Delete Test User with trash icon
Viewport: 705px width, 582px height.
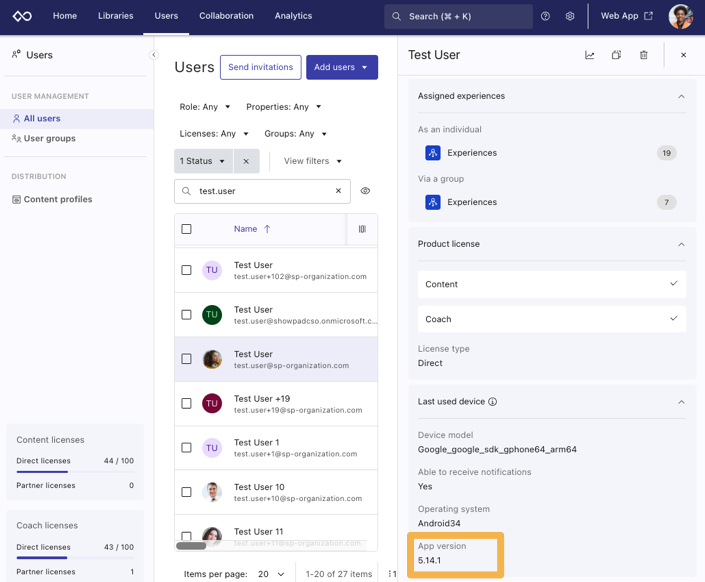643,55
